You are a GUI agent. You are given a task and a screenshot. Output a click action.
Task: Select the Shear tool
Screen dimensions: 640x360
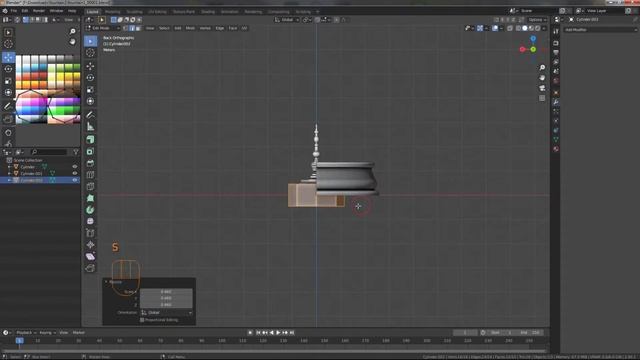coord(91,256)
